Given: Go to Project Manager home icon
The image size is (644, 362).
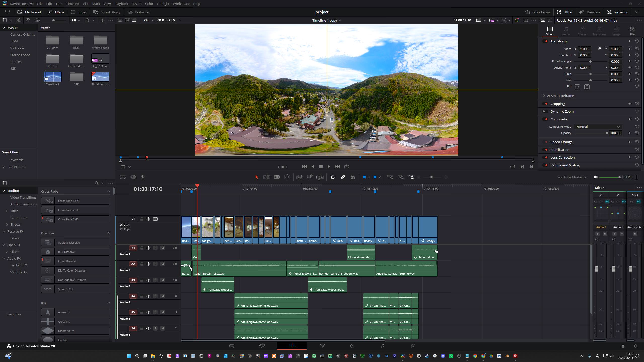Looking at the screenshot, I should pyautogui.click(x=623, y=346).
